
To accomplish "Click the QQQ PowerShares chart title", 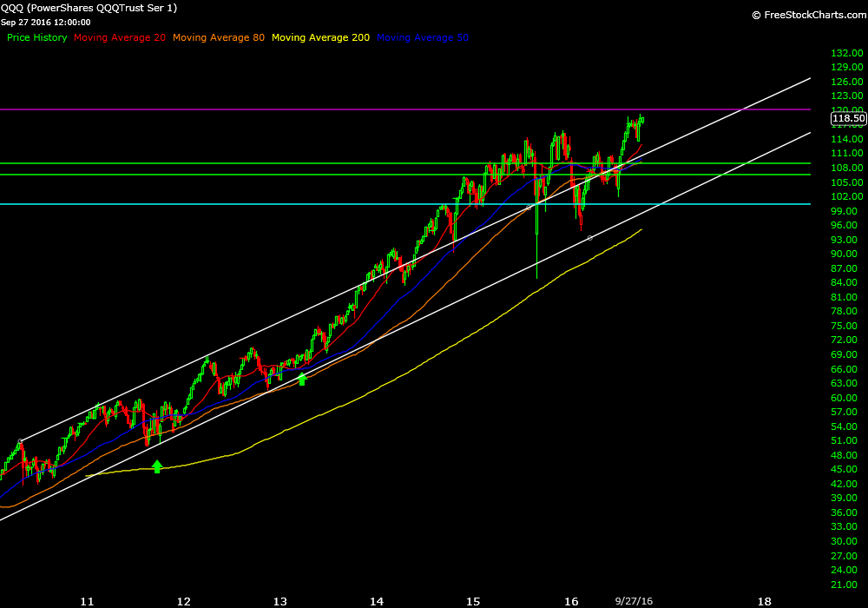I will [89, 8].
